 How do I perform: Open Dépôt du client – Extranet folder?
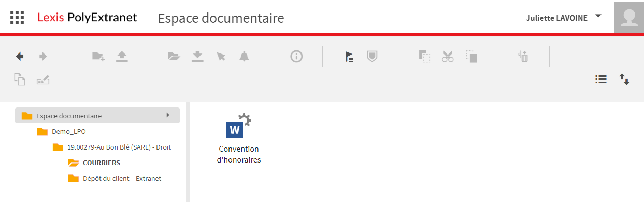115,178
